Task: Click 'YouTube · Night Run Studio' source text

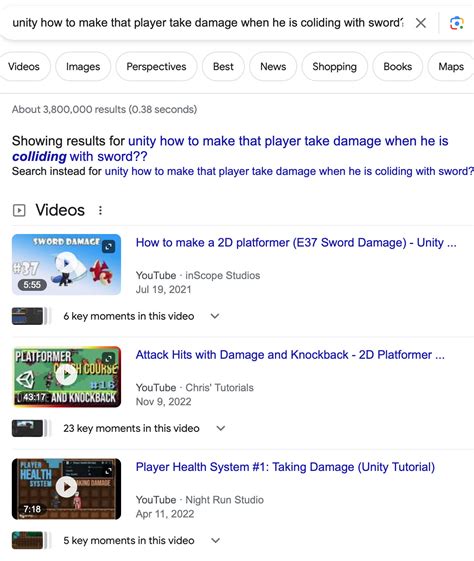Action: click(200, 500)
